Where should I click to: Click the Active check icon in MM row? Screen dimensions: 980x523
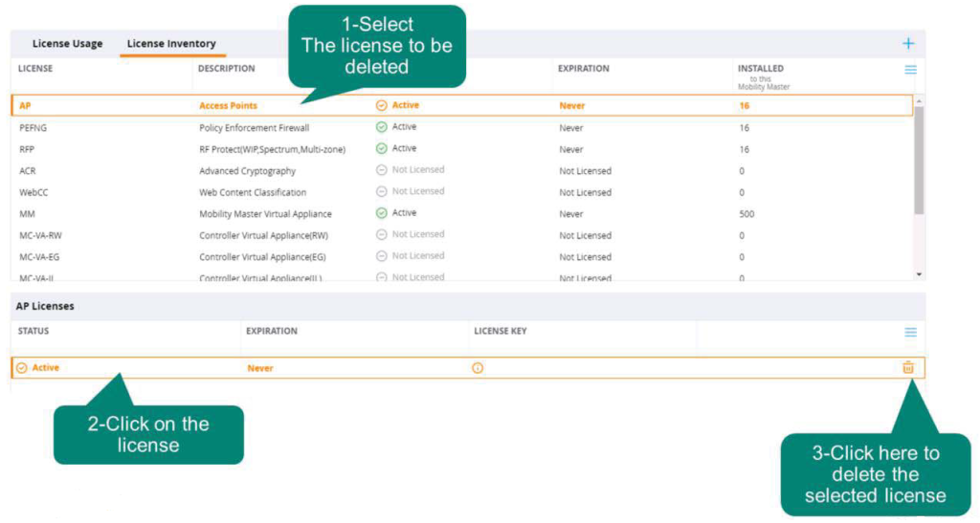[382, 213]
